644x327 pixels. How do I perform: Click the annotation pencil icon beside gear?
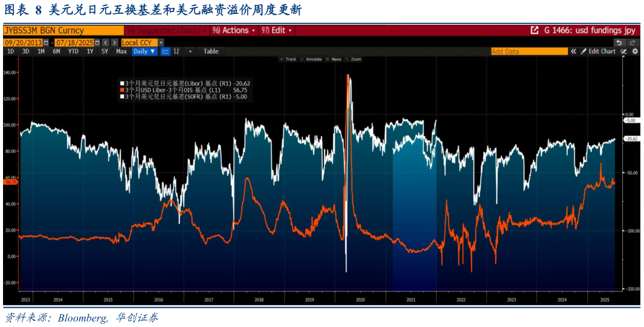pyautogui.click(x=625, y=51)
